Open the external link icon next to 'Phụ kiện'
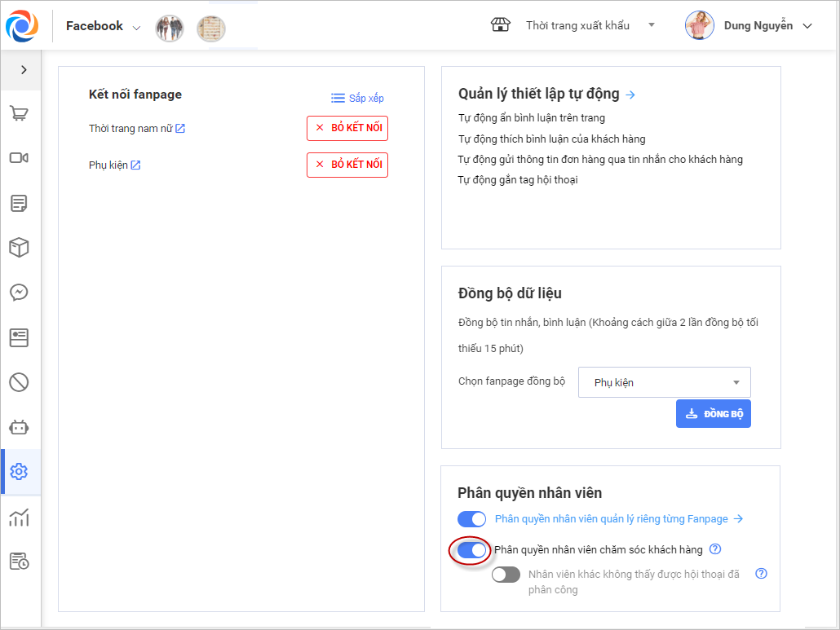This screenshot has width=840, height=630. [x=136, y=165]
